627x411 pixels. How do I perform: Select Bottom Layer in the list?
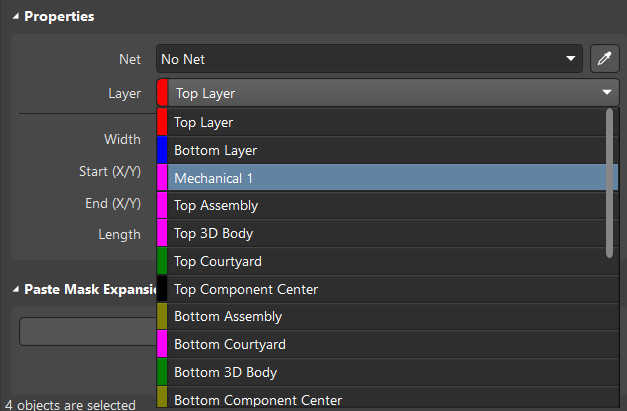pos(387,150)
